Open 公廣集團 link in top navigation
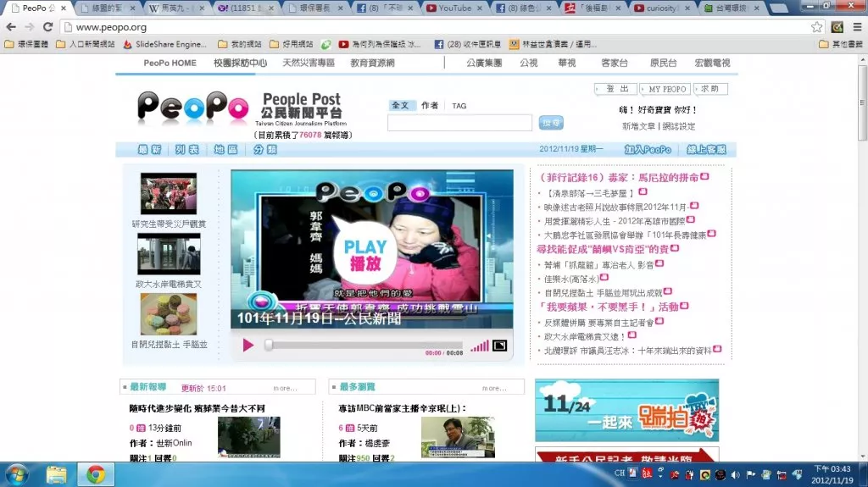This screenshot has width=868, height=487. 484,63
